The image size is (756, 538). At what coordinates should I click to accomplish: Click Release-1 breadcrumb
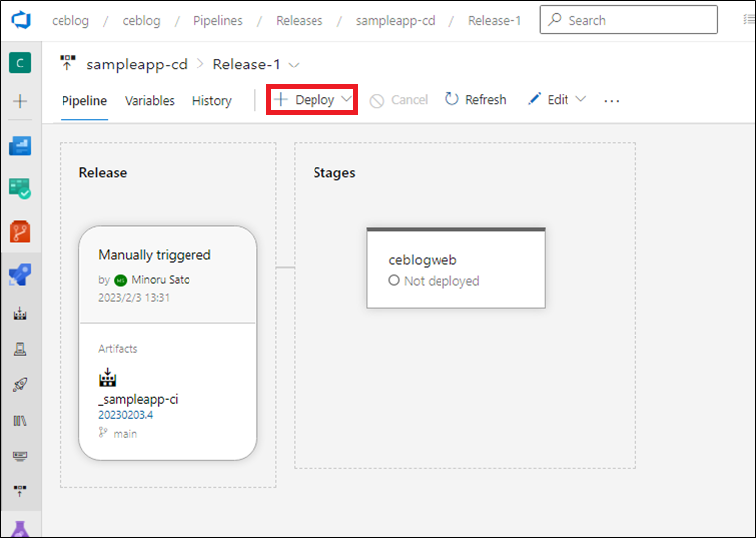click(495, 20)
